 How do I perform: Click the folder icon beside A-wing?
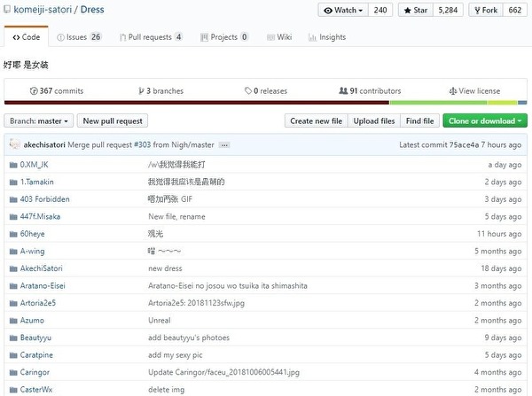(12, 251)
